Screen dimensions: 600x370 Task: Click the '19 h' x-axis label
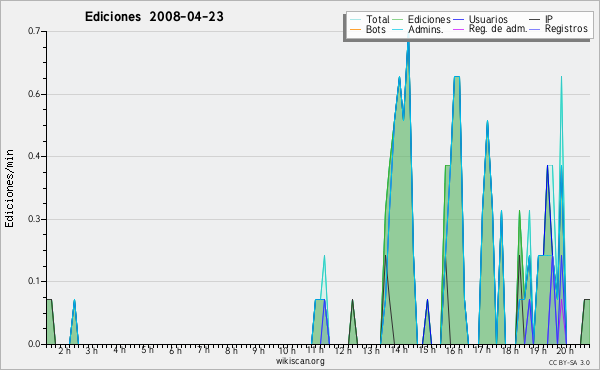point(538,351)
